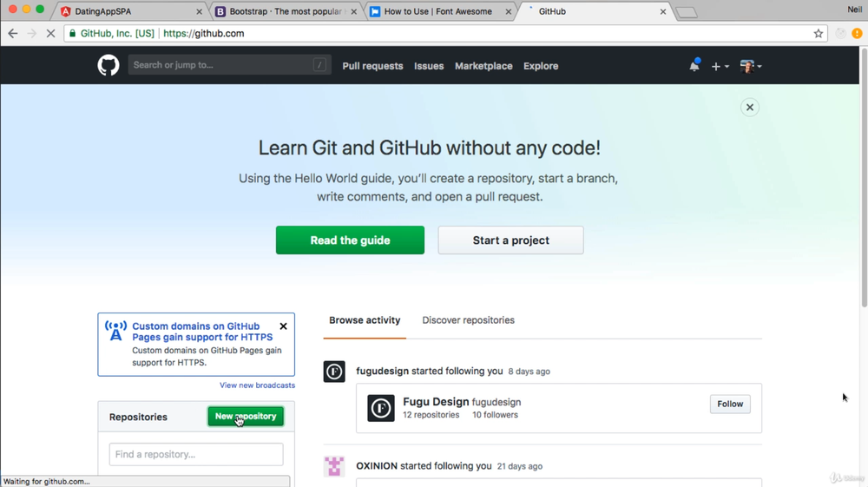Close the DatingAppSPA tab
This screenshot has width=868, height=487.
pyautogui.click(x=200, y=11)
